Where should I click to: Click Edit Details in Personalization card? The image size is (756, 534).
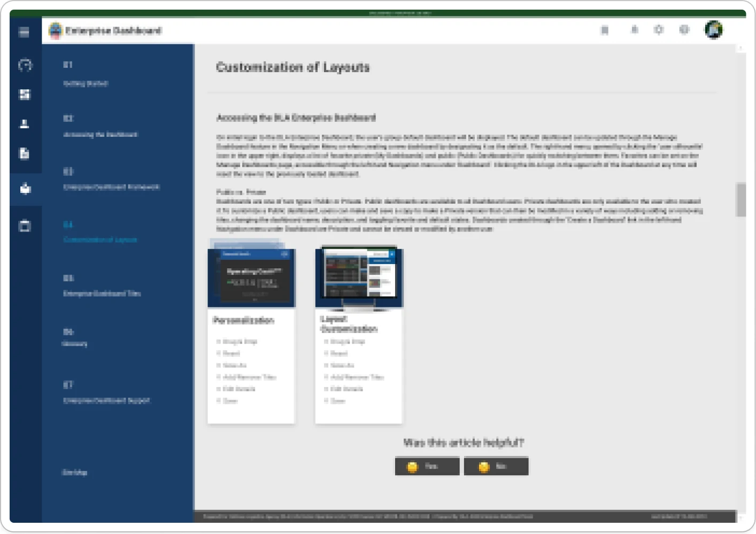pyautogui.click(x=239, y=389)
